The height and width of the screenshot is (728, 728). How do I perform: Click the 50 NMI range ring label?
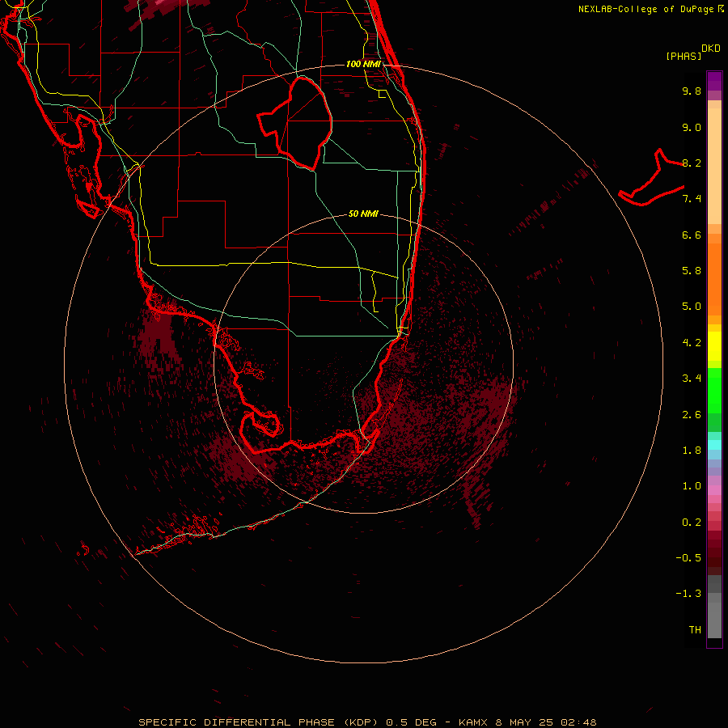(363, 214)
